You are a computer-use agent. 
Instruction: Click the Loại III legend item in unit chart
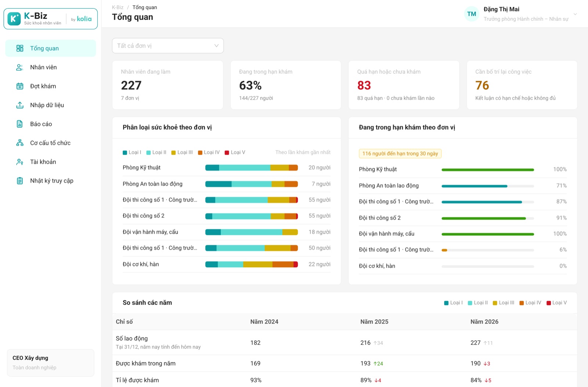click(182, 152)
